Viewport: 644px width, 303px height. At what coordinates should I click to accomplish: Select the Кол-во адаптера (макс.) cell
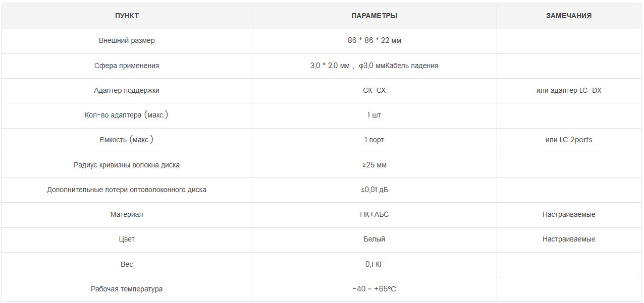point(127,115)
